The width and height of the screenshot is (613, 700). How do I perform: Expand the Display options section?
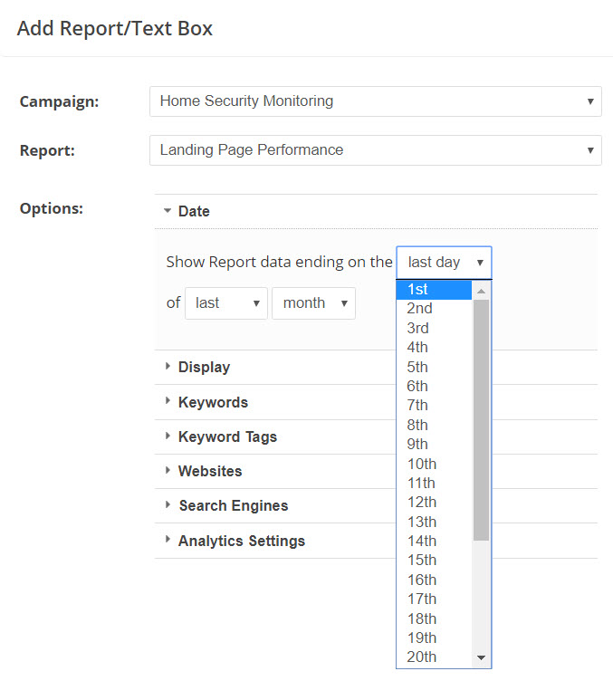204,367
